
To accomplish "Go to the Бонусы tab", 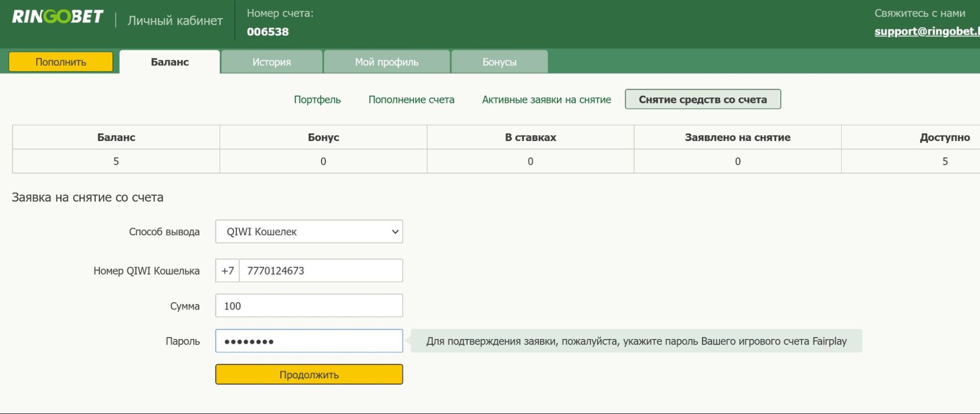I will pos(500,62).
